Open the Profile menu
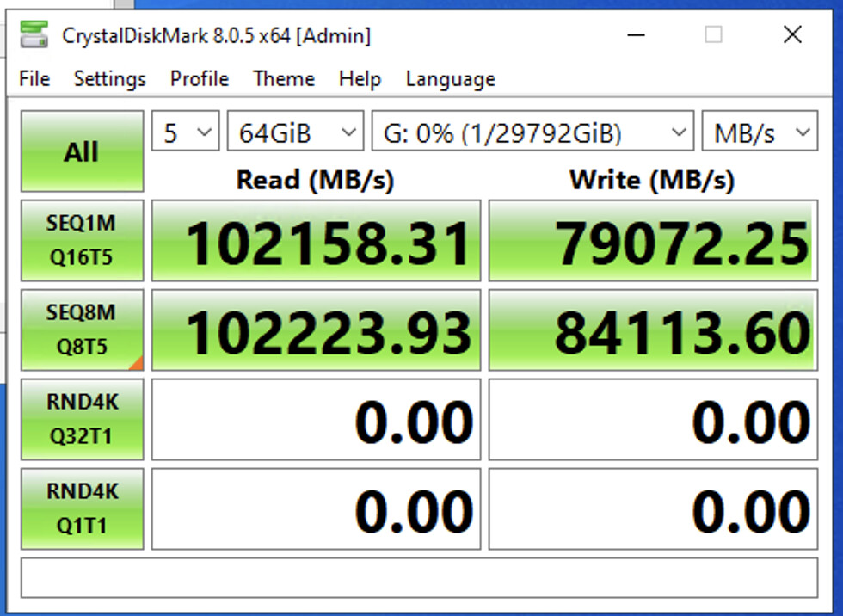The height and width of the screenshot is (616, 843). point(199,79)
